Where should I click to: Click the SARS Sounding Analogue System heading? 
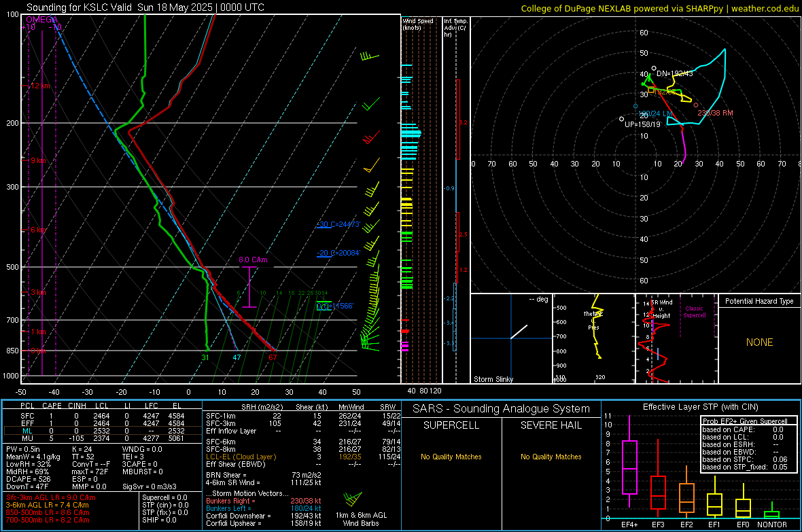502,409
